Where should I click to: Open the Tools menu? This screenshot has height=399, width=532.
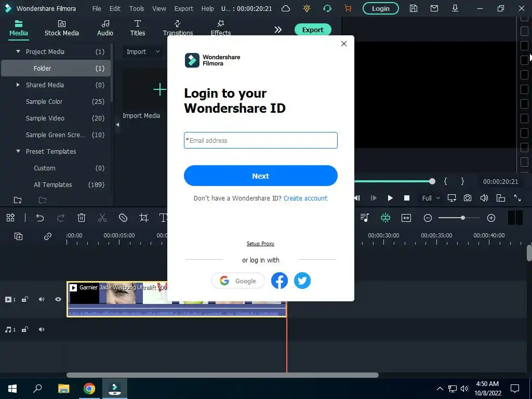[x=137, y=8]
